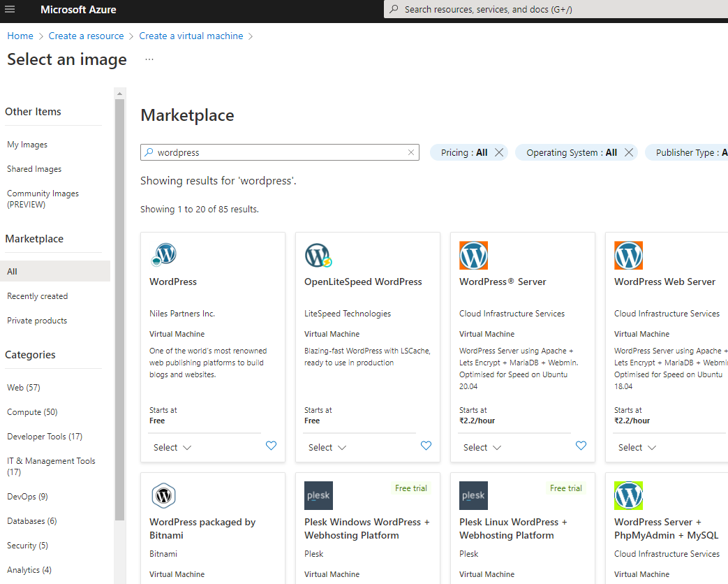Click Free trial badge on Plesk Linux card
This screenshot has height=584, width=728.
coord(566,488)
